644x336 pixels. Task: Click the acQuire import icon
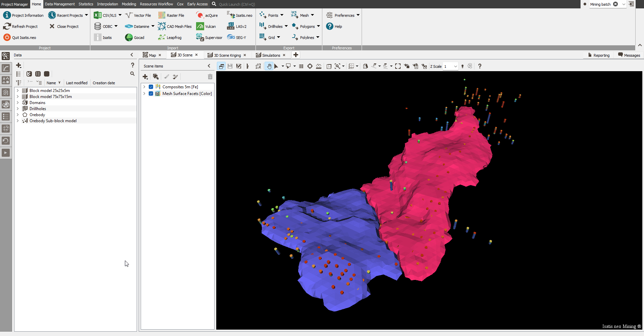click(x=200, y=15)
